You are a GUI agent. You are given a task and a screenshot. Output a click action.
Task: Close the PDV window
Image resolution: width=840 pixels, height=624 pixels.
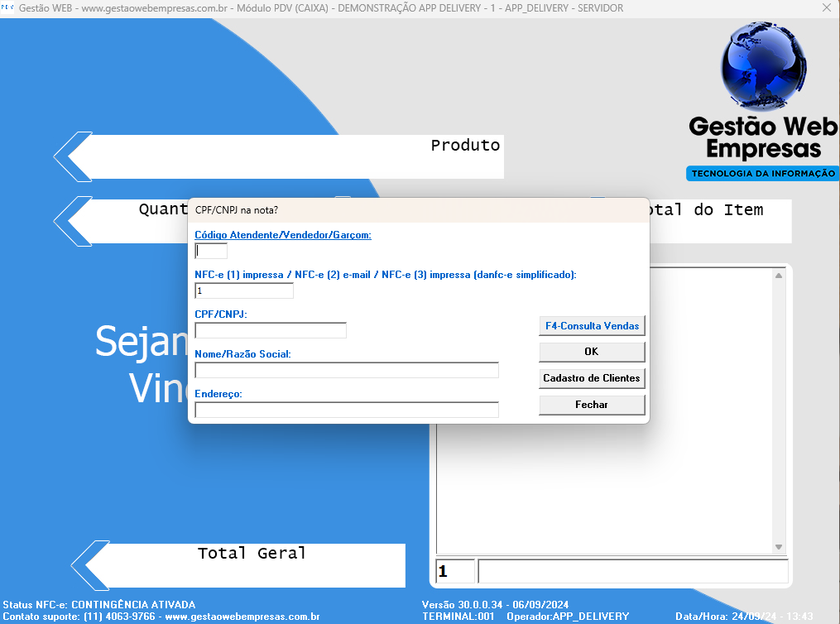826,8
